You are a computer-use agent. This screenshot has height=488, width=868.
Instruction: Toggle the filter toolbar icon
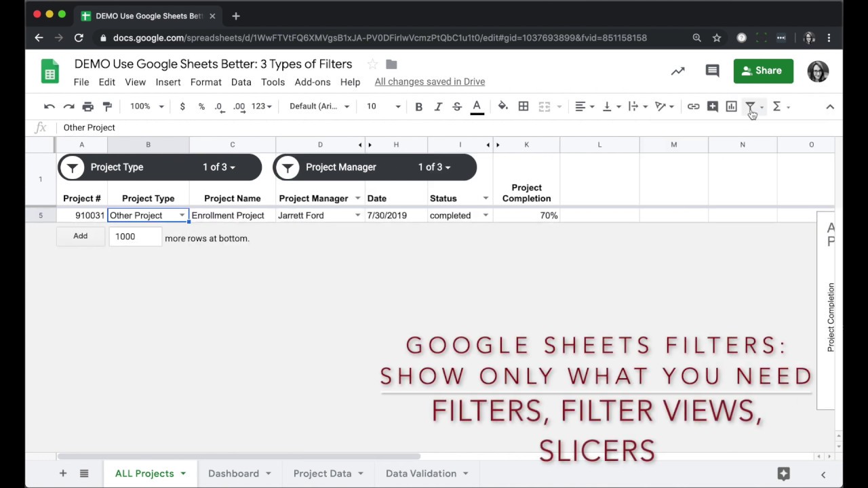point(750,106)
